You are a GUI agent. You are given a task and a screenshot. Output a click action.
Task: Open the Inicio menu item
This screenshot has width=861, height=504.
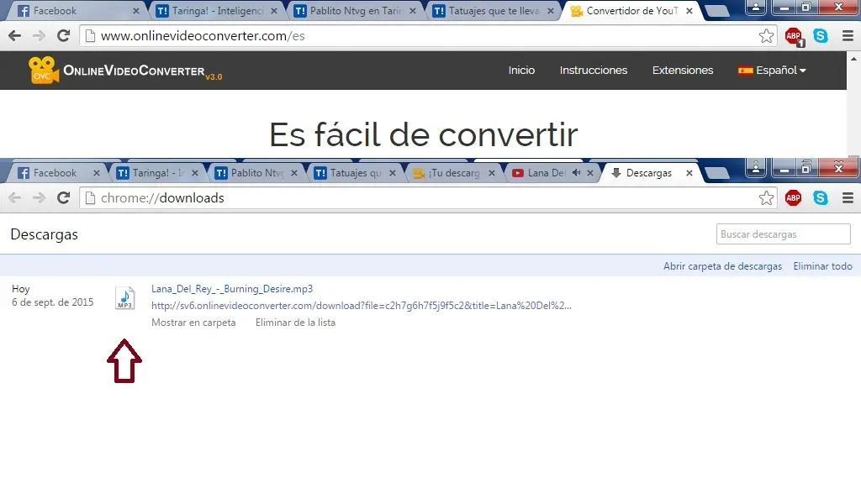tap(521, 71)
